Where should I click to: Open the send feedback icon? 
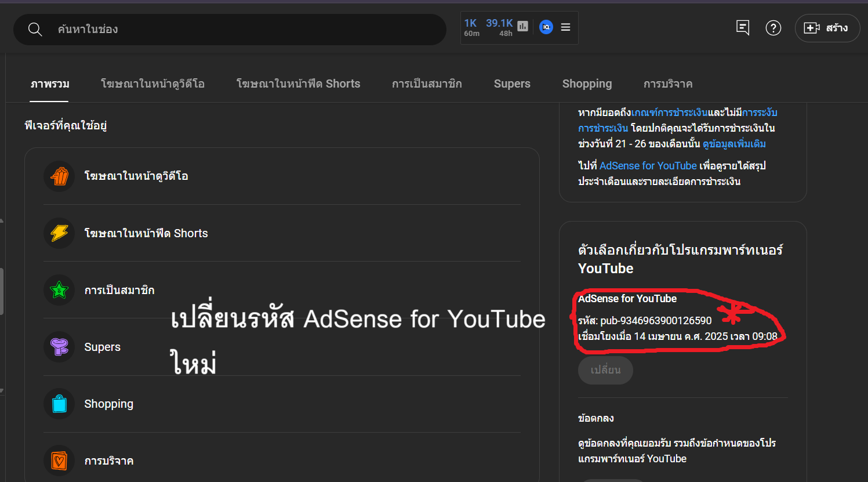tap(743, 28)
